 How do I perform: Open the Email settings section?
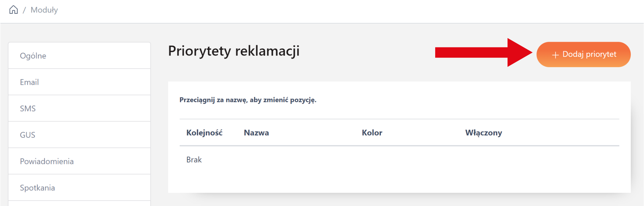pyautogui.click(x=29, y=82)
